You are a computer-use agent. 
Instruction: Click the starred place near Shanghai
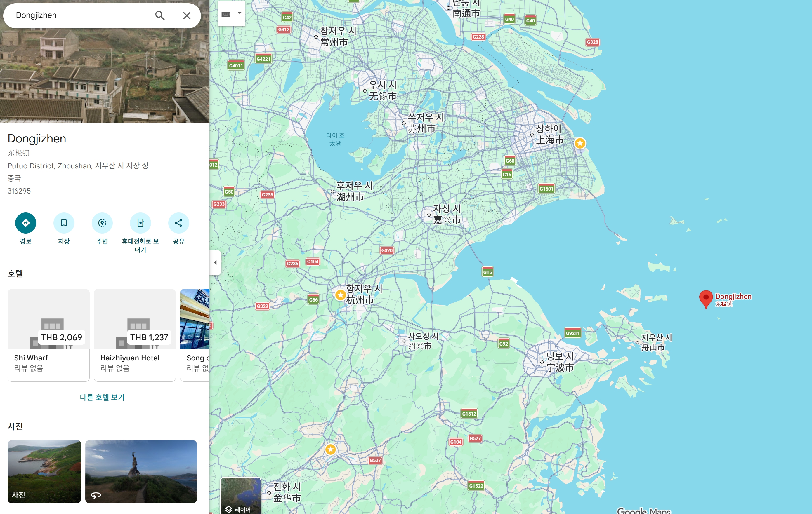pyautogui.click(x=580, y=143)
